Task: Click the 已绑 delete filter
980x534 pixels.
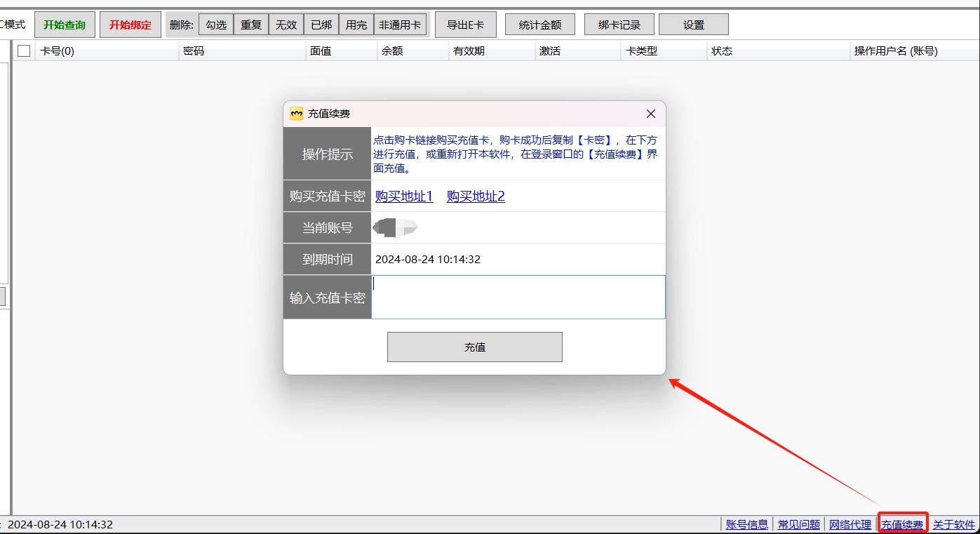Action: 320,23
